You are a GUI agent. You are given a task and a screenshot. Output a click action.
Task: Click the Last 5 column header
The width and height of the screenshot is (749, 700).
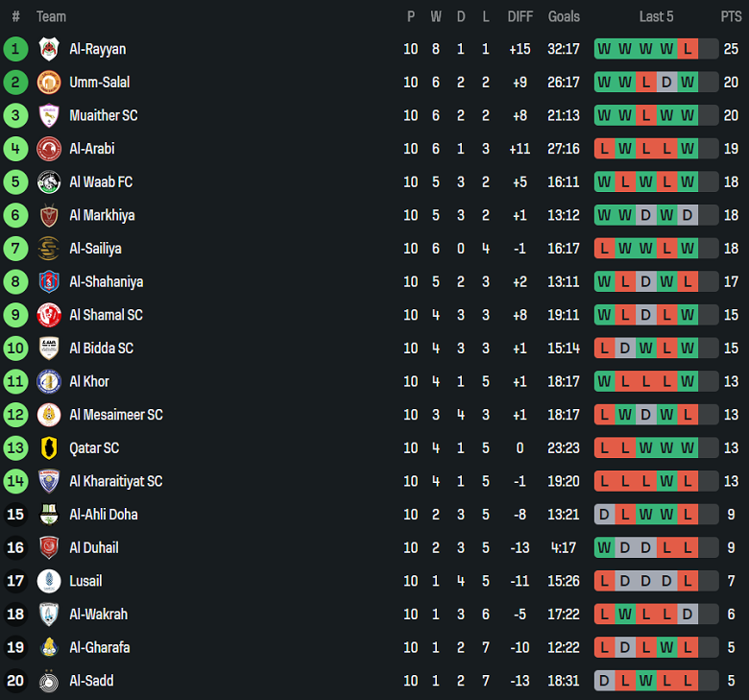coord(656,16)
